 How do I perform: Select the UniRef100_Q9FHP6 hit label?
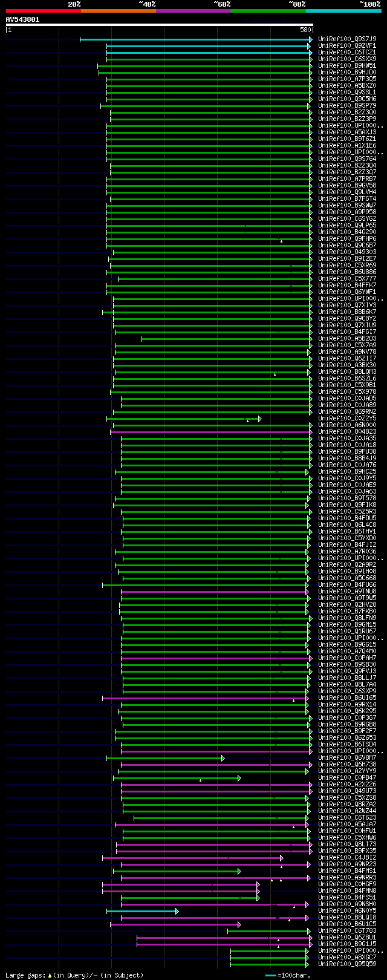point(347,238)
